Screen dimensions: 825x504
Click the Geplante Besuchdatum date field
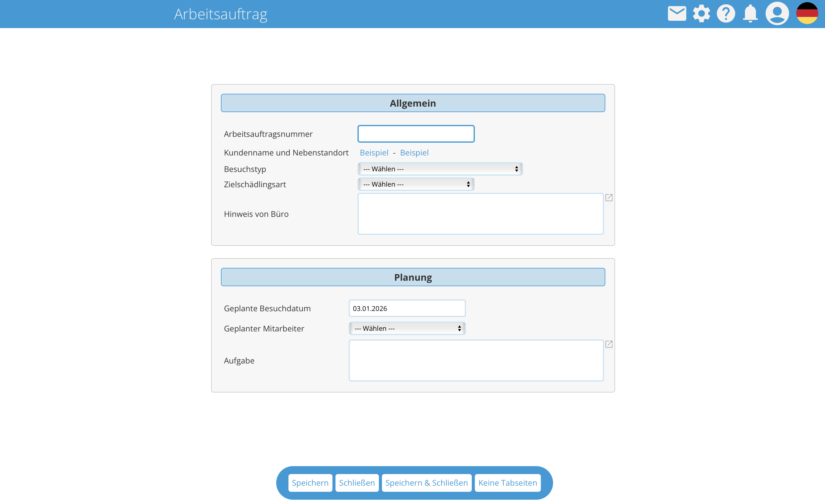[x=407, y=308]
